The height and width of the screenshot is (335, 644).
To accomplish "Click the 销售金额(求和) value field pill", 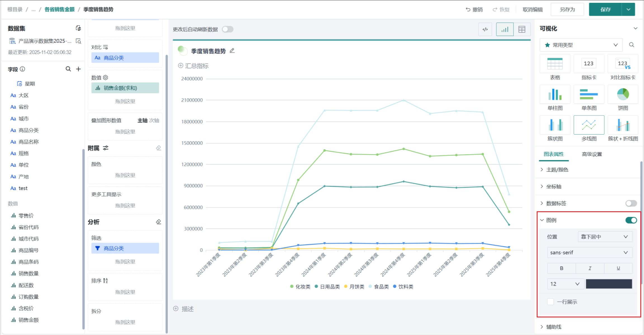I will pyautogui.click(x=125, y=88).
